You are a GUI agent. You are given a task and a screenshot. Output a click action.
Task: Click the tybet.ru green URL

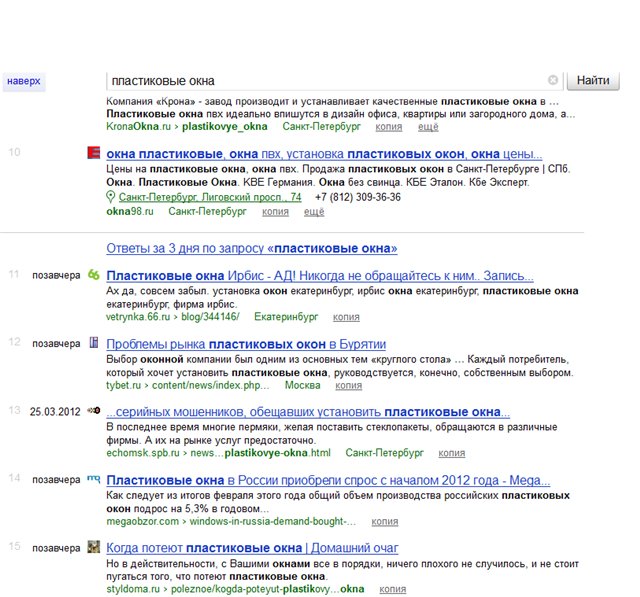coord(123,385)
